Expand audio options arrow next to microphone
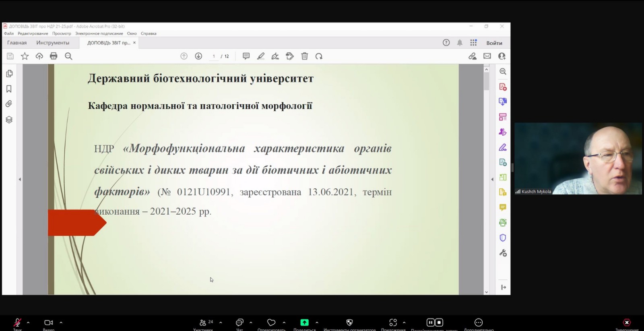Viewport: 644px width, 331px height. [28, 323]
